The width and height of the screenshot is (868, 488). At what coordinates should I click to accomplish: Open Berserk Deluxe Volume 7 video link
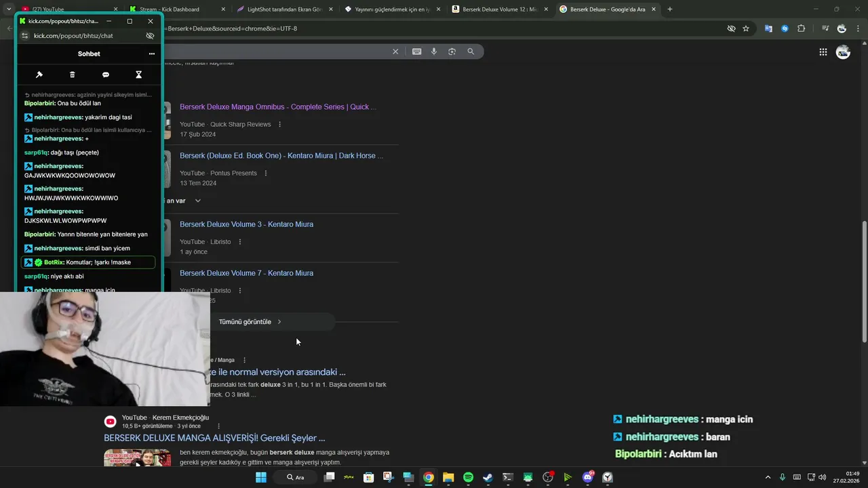[x=246, y=272]
